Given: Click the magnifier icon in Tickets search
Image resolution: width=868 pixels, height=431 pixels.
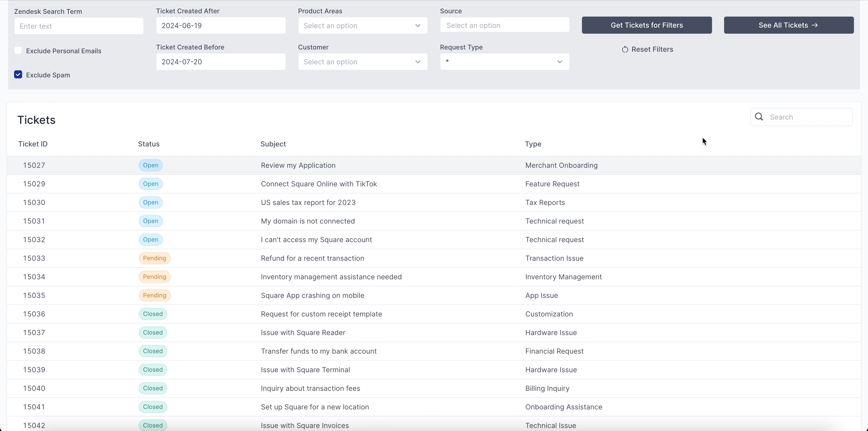Looking at the screenshot, I should point(759,117).
